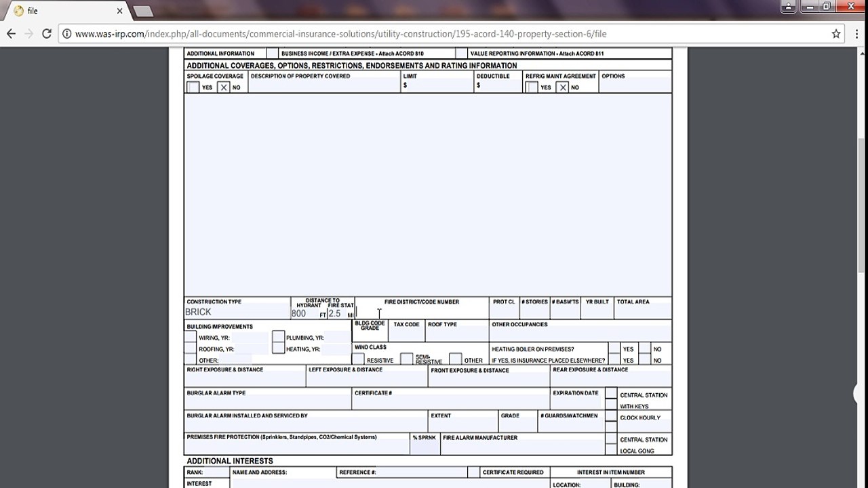
Task: Click the Total Area field
Action: coord(643,312)
